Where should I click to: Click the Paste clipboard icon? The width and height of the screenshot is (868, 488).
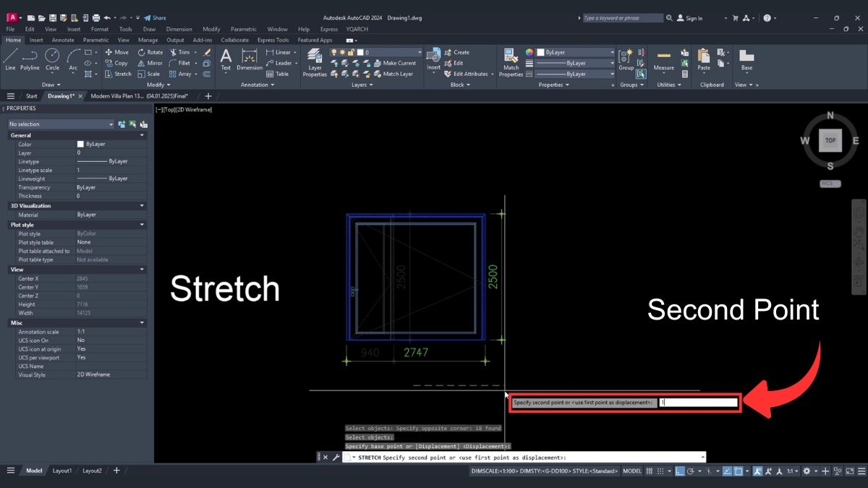(704, 59)
